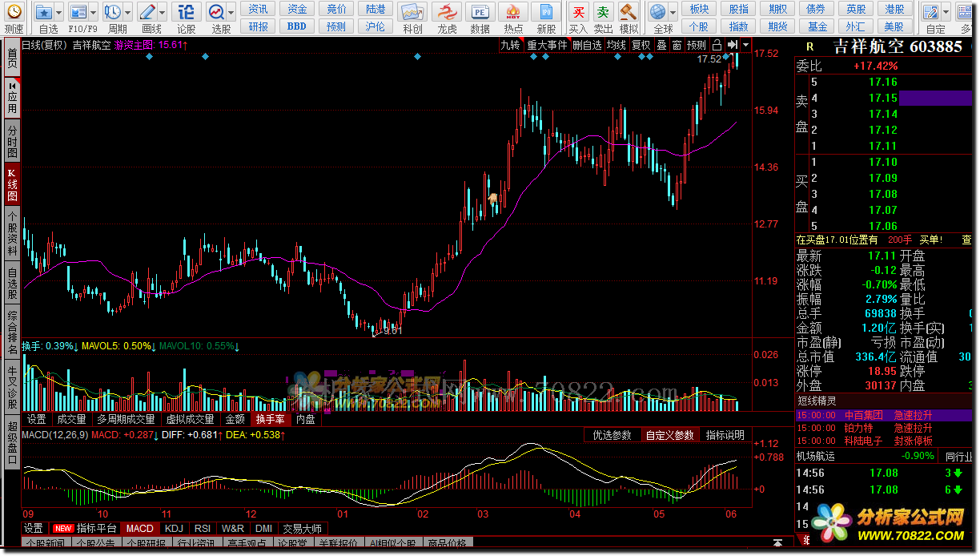The image size is (980, 556).
Task: Toggle the 窗 window option
Action: tap(677, 45)
